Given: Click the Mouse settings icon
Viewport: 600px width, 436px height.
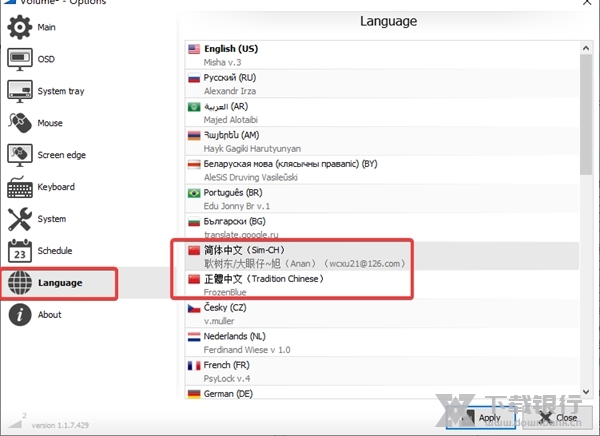Looking at the screenshot, I should coord(20,123).
